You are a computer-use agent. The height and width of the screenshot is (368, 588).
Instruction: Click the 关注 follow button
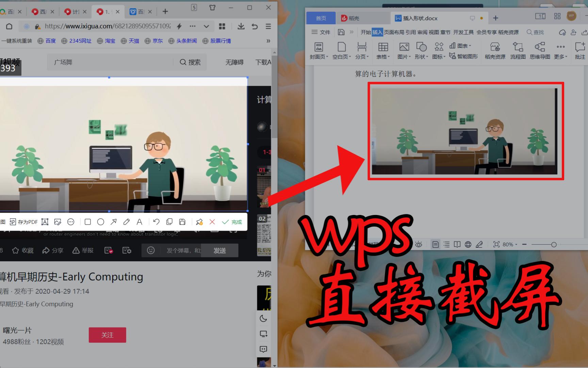click(107, 335)
